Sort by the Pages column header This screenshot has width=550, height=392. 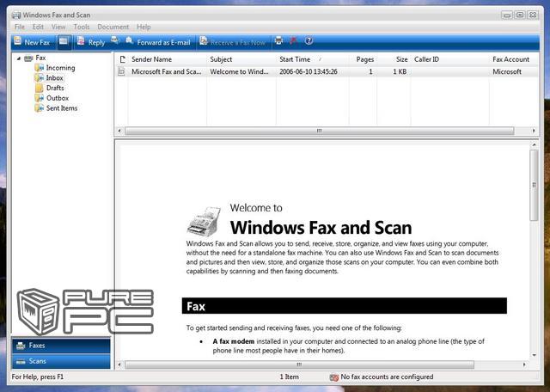(363, 59)
